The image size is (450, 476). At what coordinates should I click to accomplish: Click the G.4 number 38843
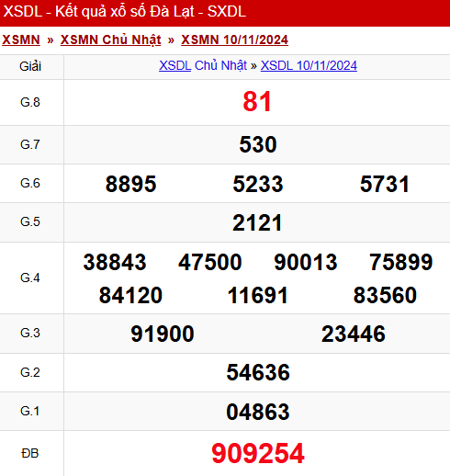(115, 262)
